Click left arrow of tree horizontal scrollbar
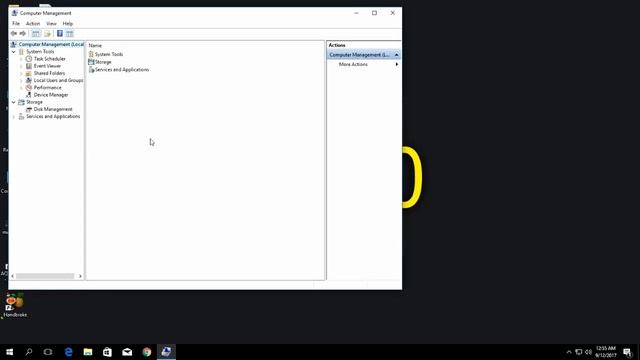640x360 pixels. tap(12, 276)
